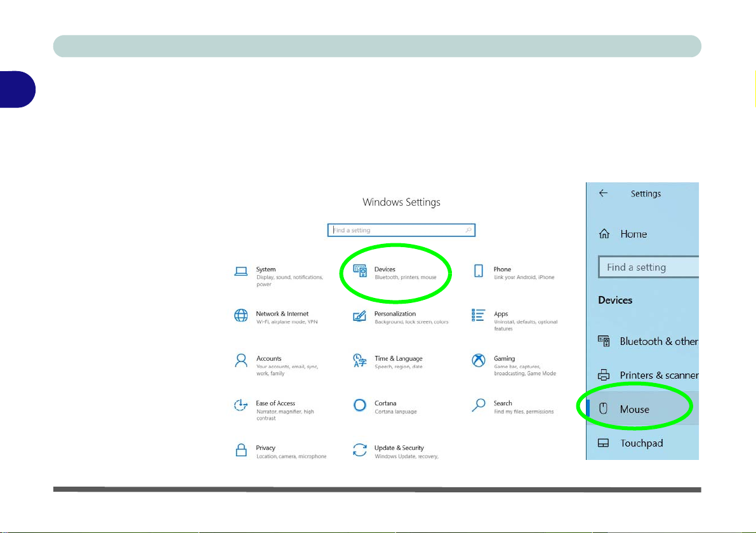Click the Apps label
The height and width of the screenshot is (533, 756).
pos(500,314)
